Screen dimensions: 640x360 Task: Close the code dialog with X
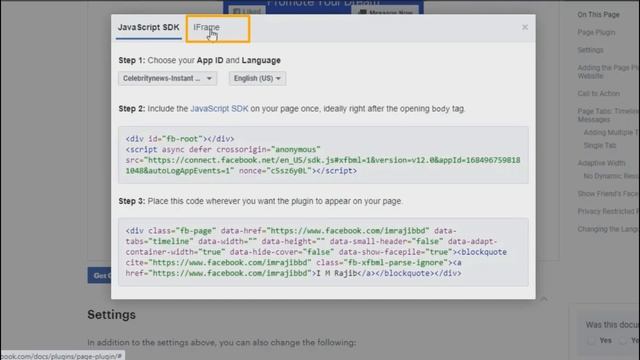[x=525, y=27]
